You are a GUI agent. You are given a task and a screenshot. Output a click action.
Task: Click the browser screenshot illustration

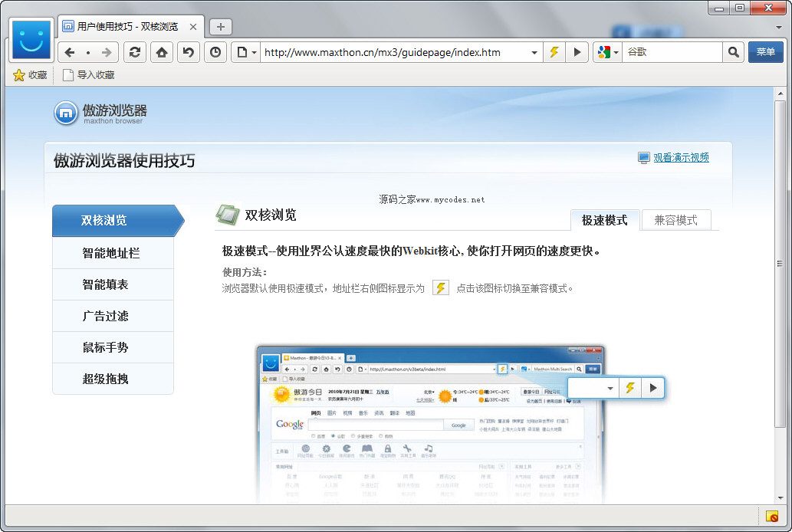click(430, 425)
